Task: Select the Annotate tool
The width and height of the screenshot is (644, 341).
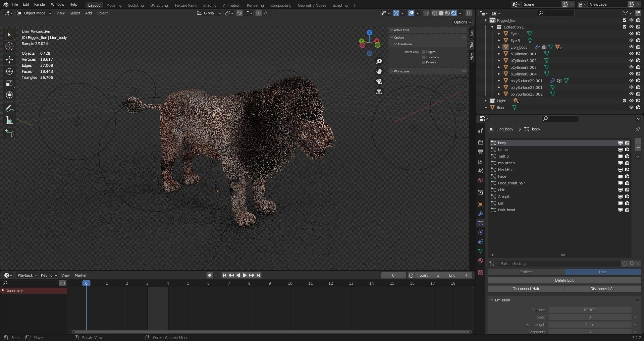Action: (x=9, y=109)
